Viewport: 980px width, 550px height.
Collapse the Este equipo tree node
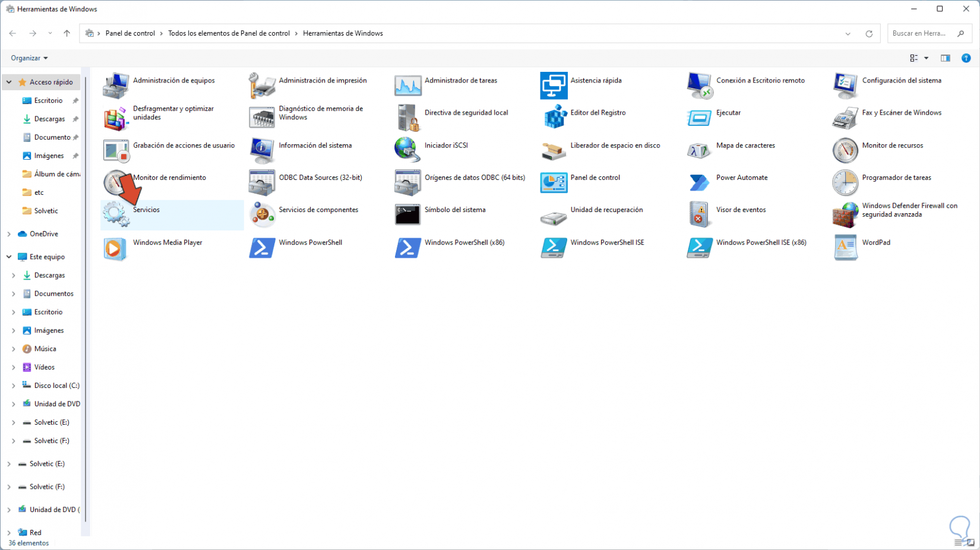pos(9,257)
